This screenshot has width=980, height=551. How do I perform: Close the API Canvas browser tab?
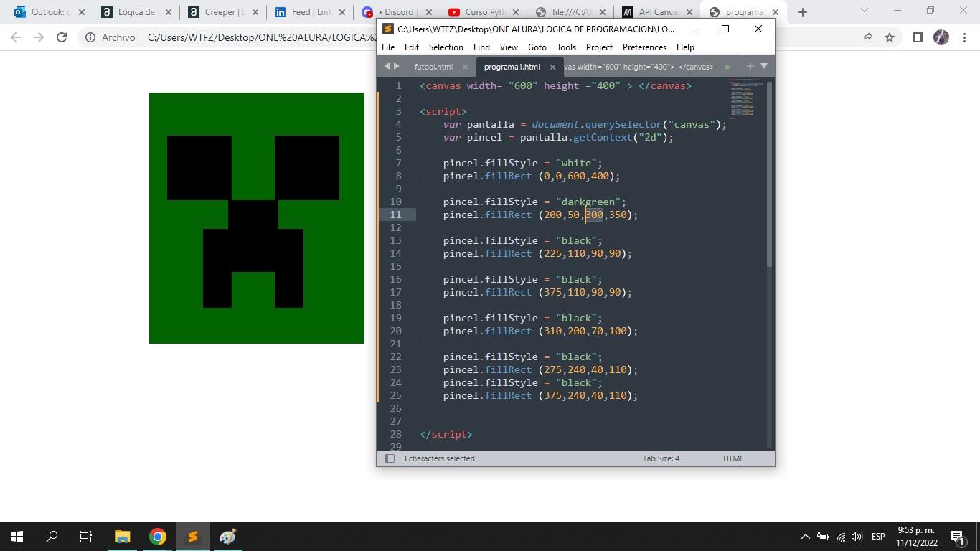(689, 12)
